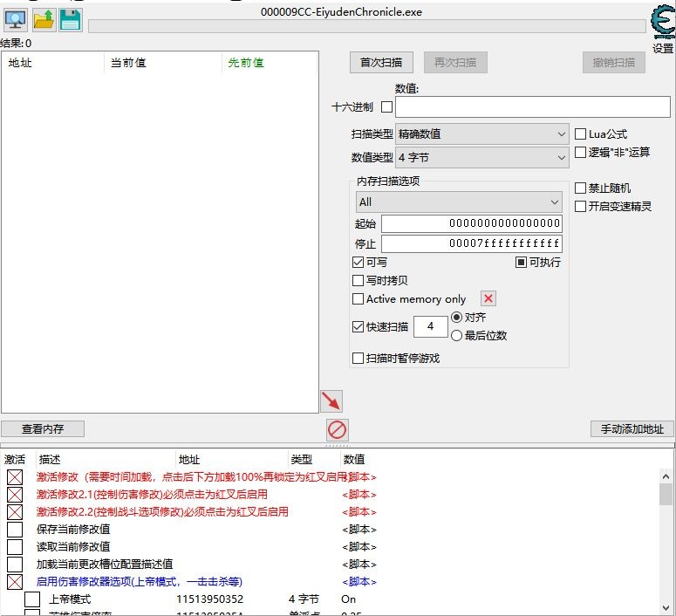Activate 保存当前修改值 checkbox

click(x=15, y=530)
